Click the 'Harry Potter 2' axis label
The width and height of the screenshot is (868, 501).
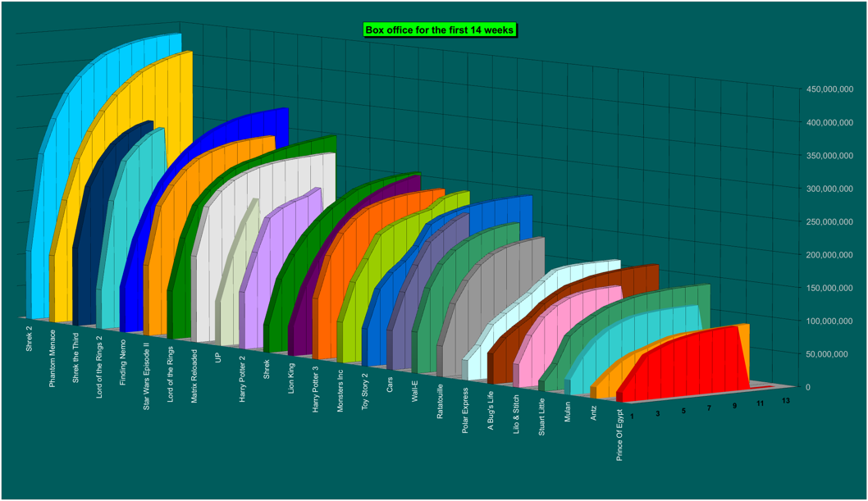242,379
